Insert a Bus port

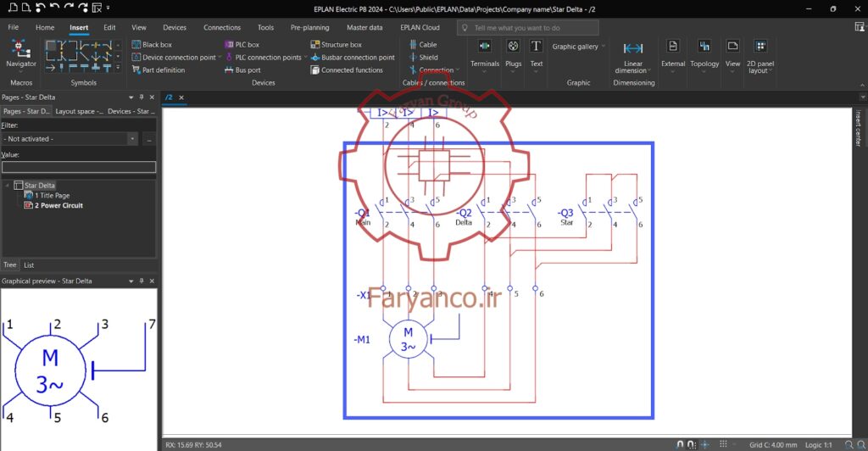tap(242, 70)
